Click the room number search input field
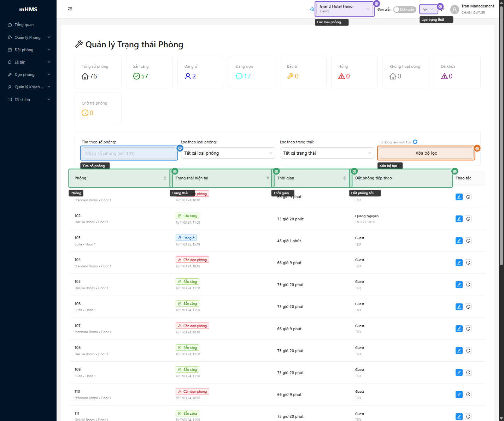The height and width of the screenshot is (421, 504). click(129, 153)
